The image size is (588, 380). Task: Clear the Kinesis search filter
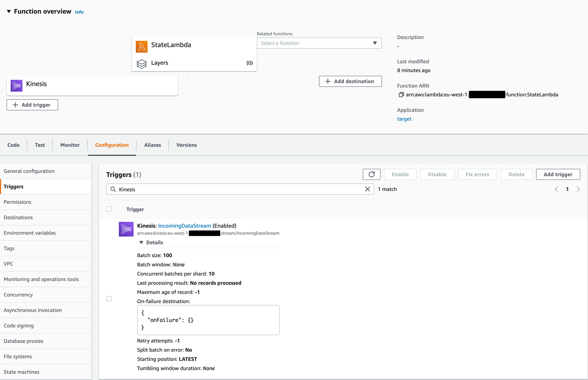coord(367,189)
